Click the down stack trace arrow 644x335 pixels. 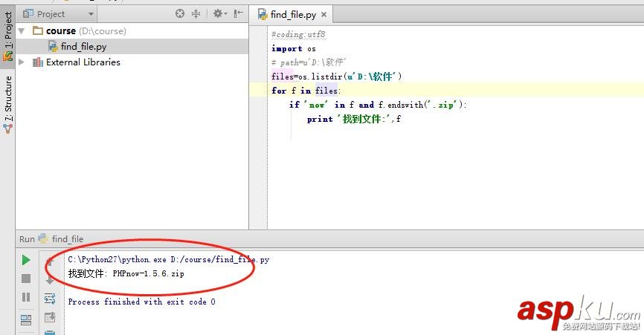click(50, 281)
